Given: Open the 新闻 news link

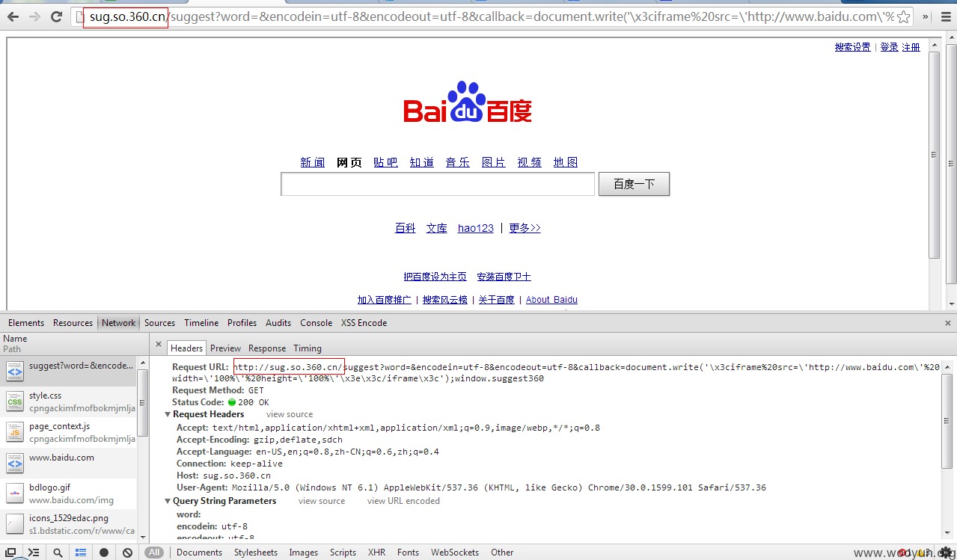Looking at the screenshot, I should coord(312,162).
